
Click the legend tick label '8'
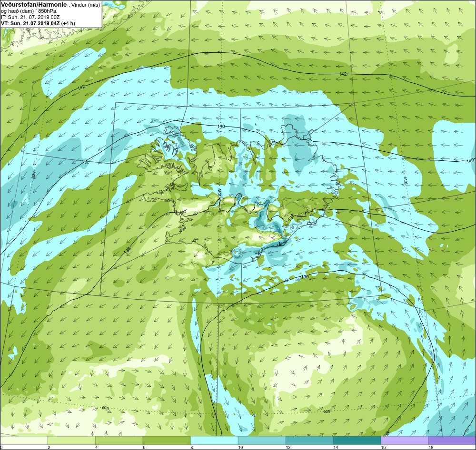191,447
